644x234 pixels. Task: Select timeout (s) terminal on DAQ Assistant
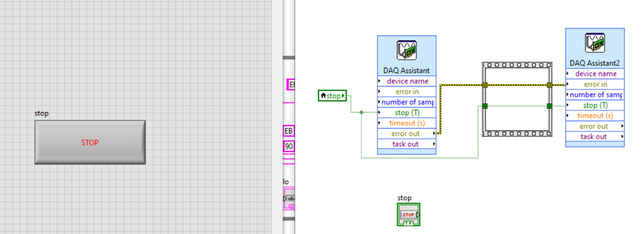[x=407, y=122]
